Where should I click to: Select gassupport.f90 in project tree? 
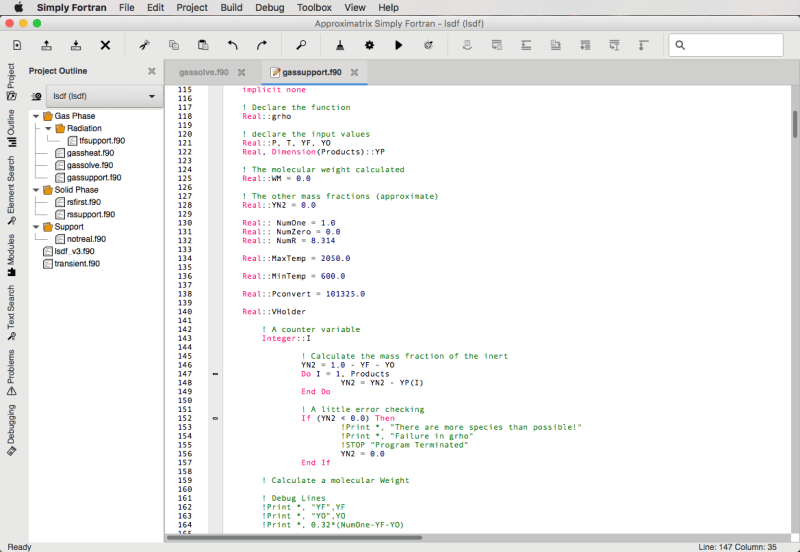(88, 178)
